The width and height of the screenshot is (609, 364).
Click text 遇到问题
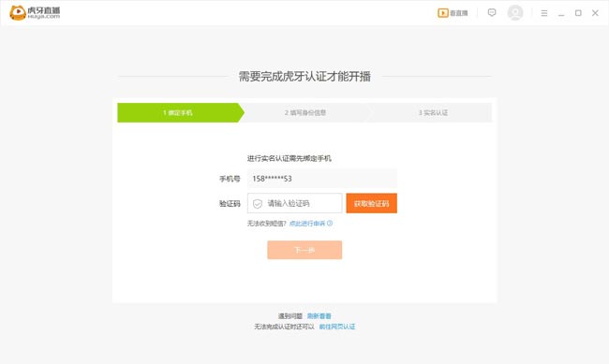290,316
